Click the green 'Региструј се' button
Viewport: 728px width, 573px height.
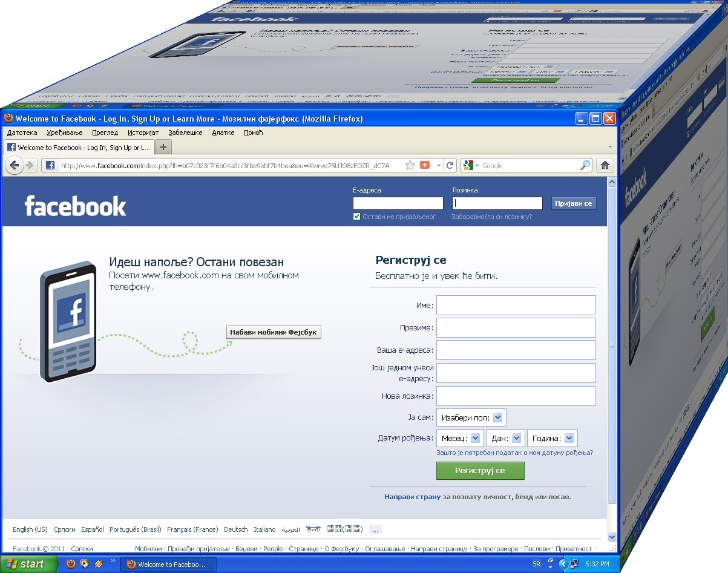click(x=480, y=471)
